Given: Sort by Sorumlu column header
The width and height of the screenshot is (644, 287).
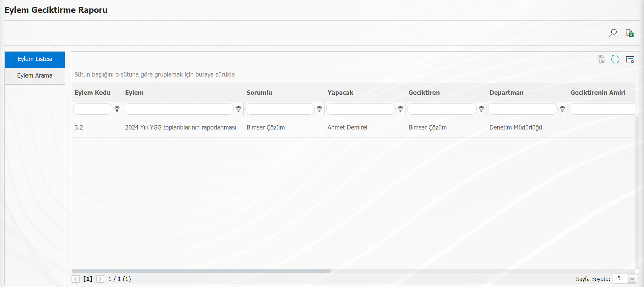Looking at the screenshot, I should 259,93.
